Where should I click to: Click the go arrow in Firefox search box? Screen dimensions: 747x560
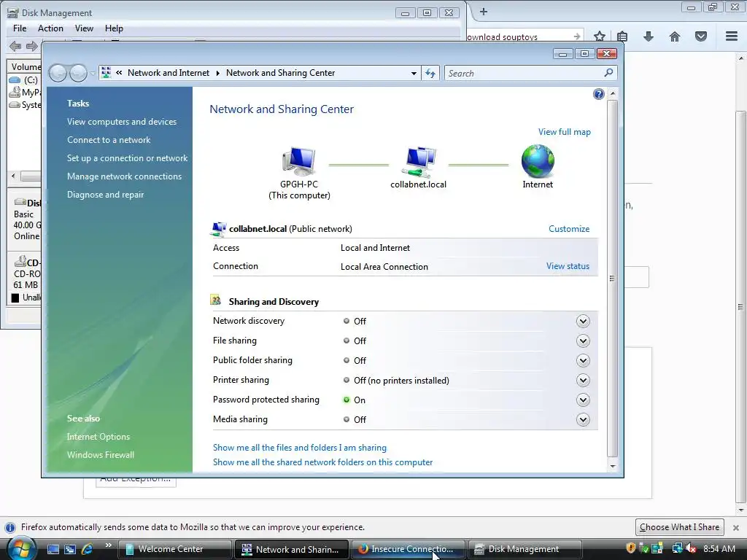pos(577,36)
